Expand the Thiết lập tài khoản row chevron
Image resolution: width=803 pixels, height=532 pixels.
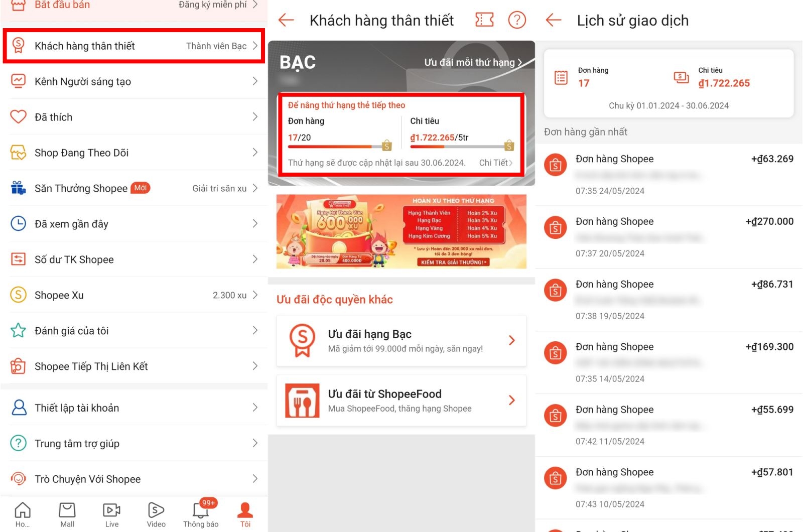[x=255, y=408]
